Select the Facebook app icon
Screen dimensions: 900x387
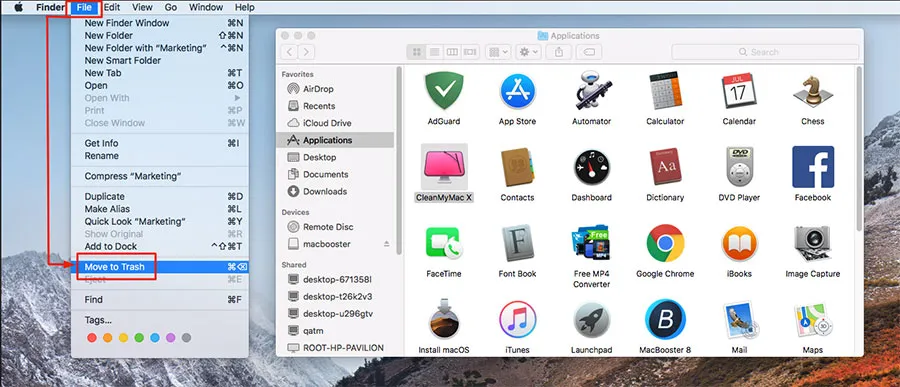pos(813,167)
